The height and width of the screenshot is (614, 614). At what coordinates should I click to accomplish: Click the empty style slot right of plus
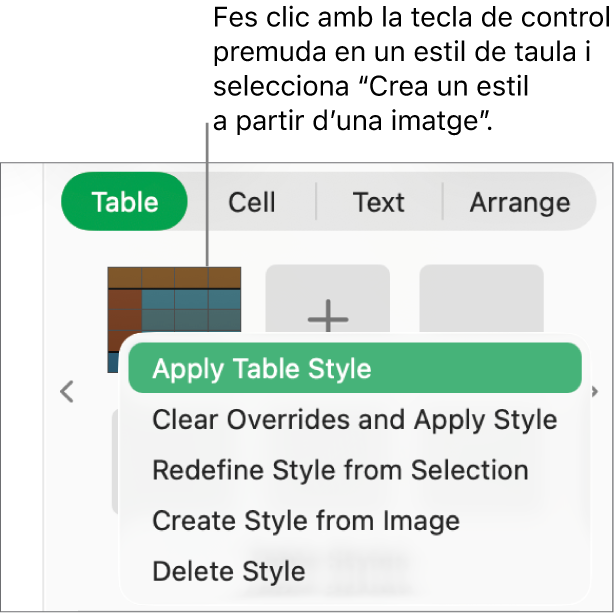481,298
